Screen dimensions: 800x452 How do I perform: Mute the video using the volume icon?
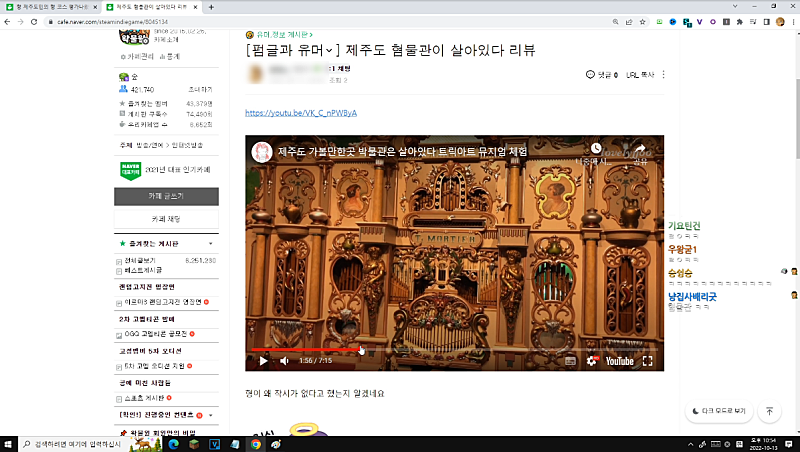click(x=285, y=360)
